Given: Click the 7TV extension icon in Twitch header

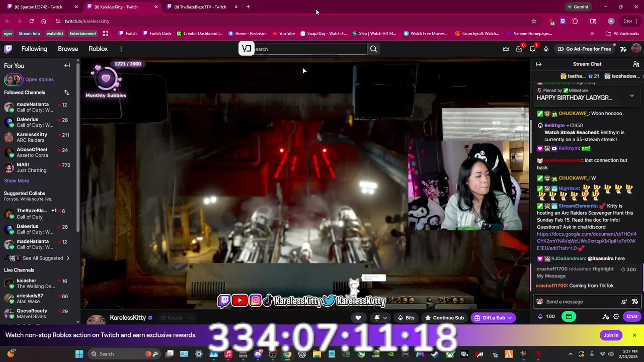Looking at the screenshot, I should (623, 49).
